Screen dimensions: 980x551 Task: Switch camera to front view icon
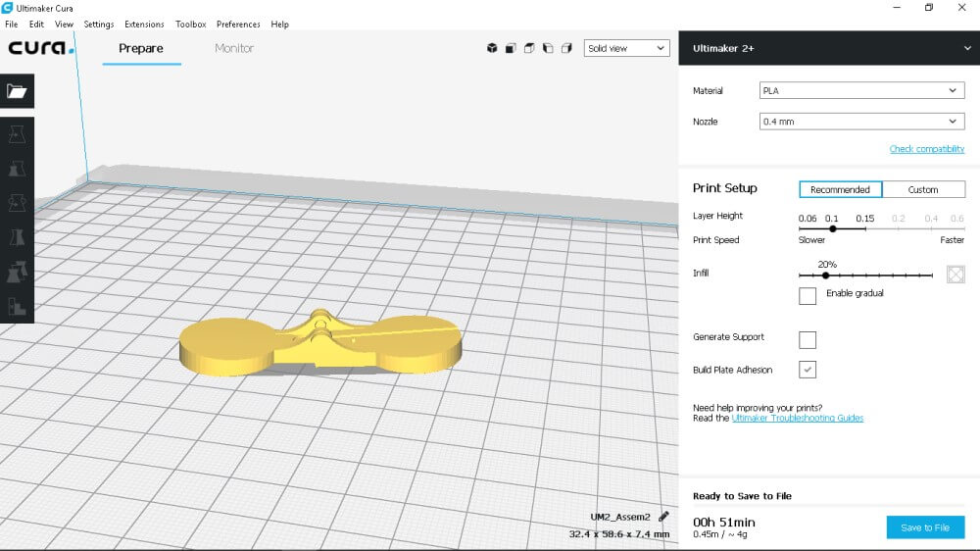click(511, 48)
